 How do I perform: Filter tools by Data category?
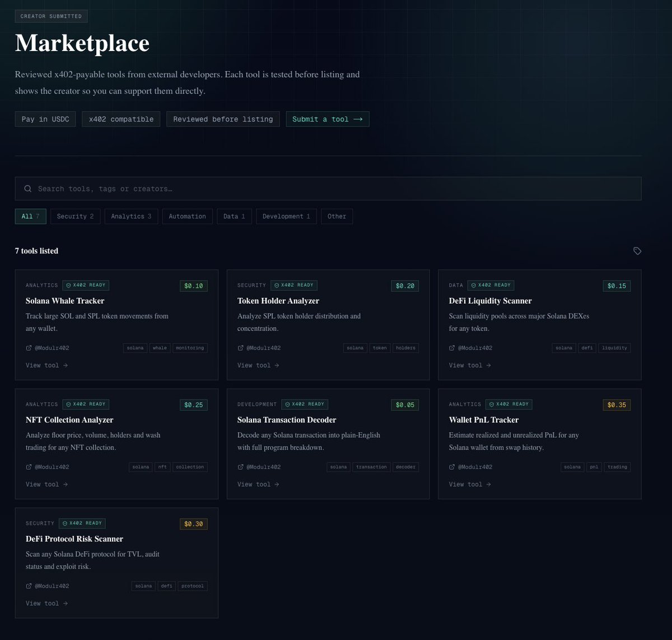(234, 216)
